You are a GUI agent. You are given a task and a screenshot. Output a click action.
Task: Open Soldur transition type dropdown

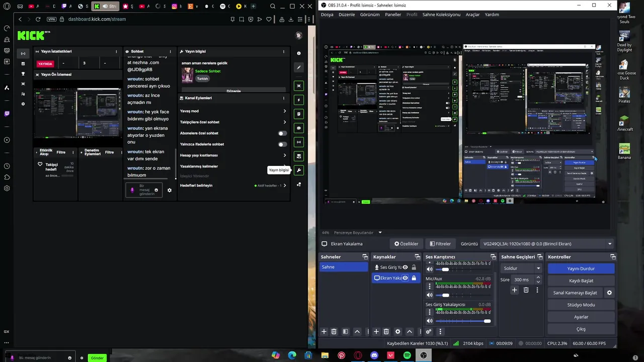521,268
